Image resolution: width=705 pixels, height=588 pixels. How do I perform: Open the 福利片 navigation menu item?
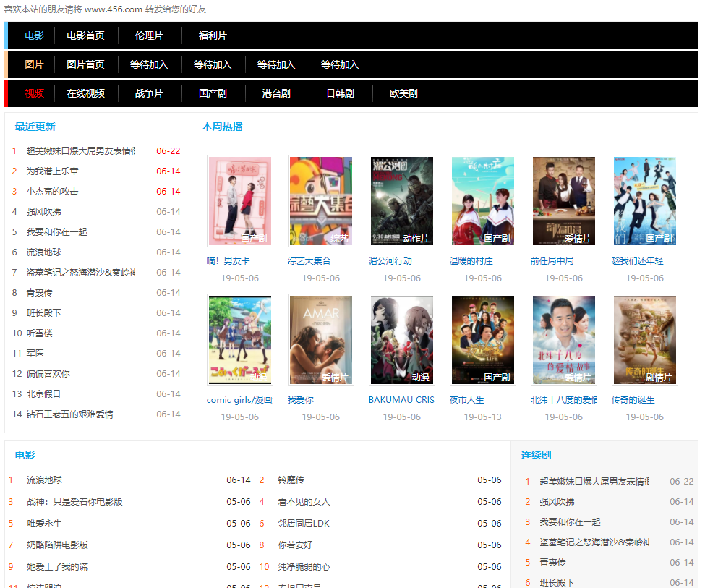212,35
